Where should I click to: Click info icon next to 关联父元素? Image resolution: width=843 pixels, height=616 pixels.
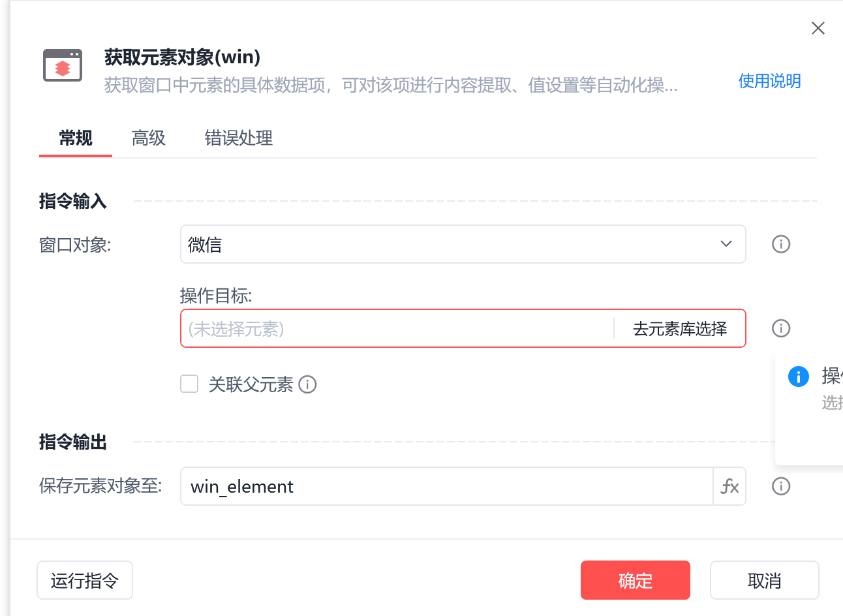307,384
